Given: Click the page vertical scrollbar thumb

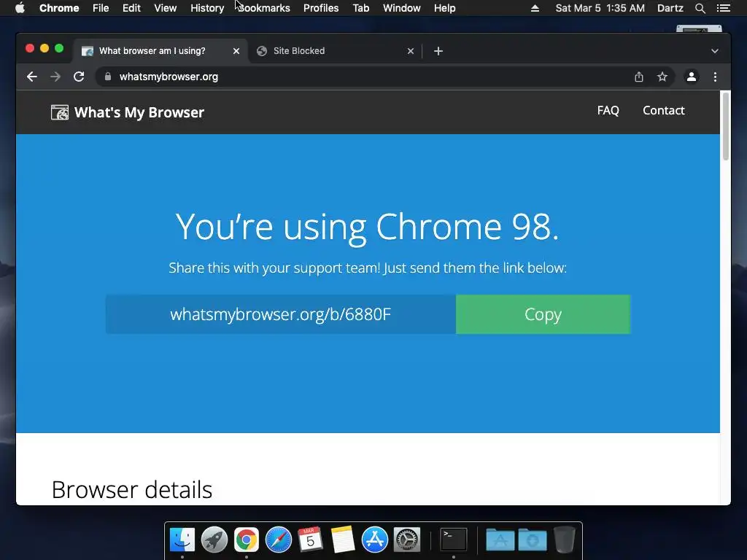Looking at the screenshot, I should [726, 126].
